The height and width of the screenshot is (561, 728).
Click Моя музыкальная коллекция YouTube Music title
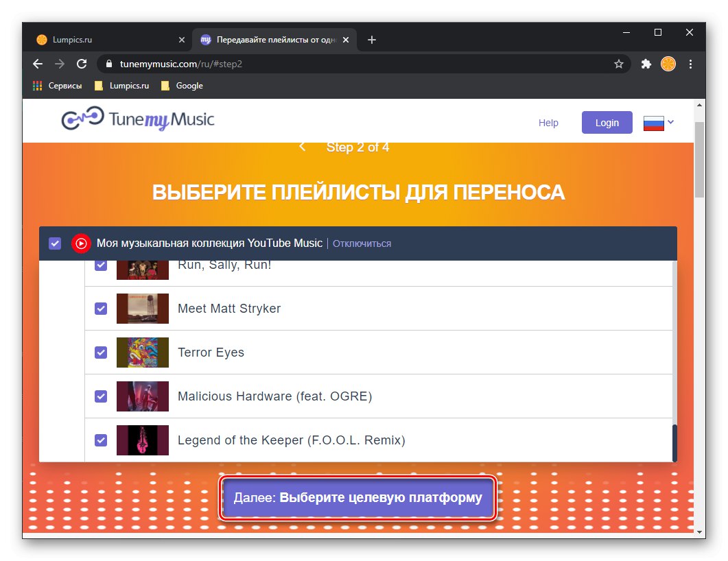point(209,243)
